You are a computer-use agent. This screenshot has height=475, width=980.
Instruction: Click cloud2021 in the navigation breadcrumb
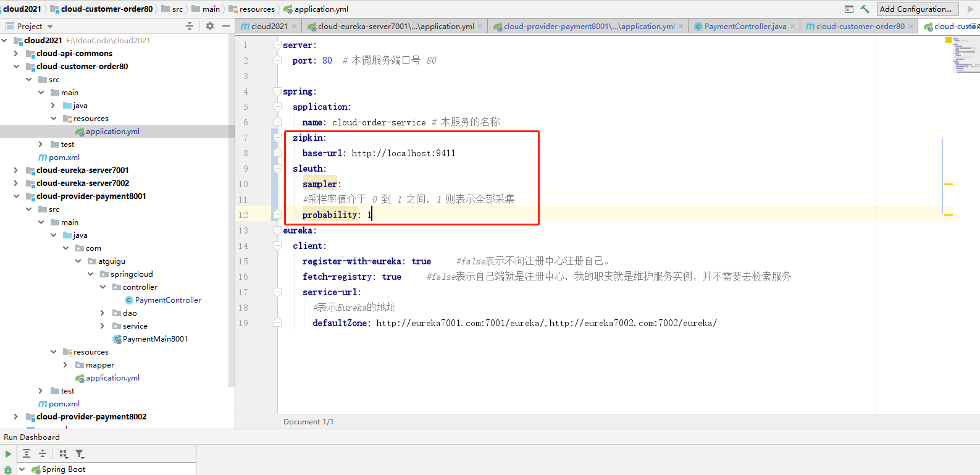[x=22, y=9]
